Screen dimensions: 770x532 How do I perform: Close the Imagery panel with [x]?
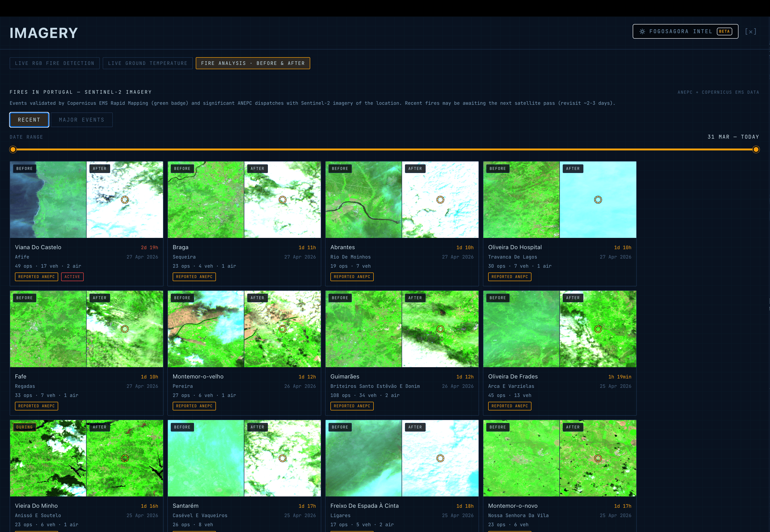pos(751,31)
